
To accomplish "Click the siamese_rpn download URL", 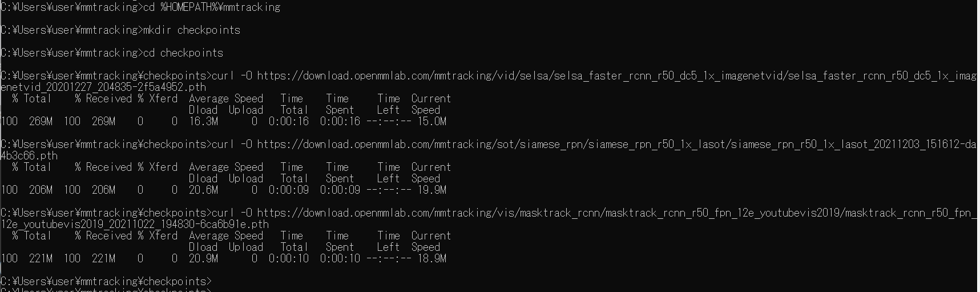I will click(616, 144).
